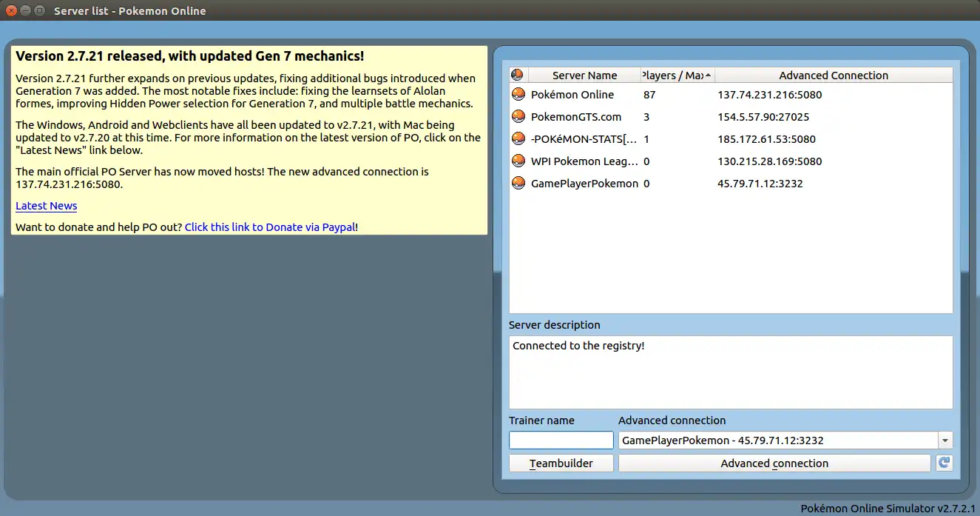980x516 pixels.
Task: Sort by Server Name column header
Action: point(584,75)
